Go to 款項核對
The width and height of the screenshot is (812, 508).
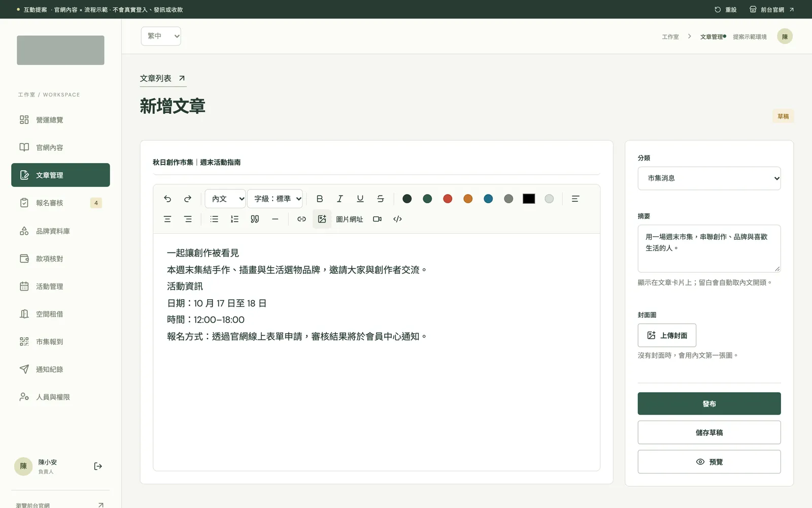coord(60,259)
